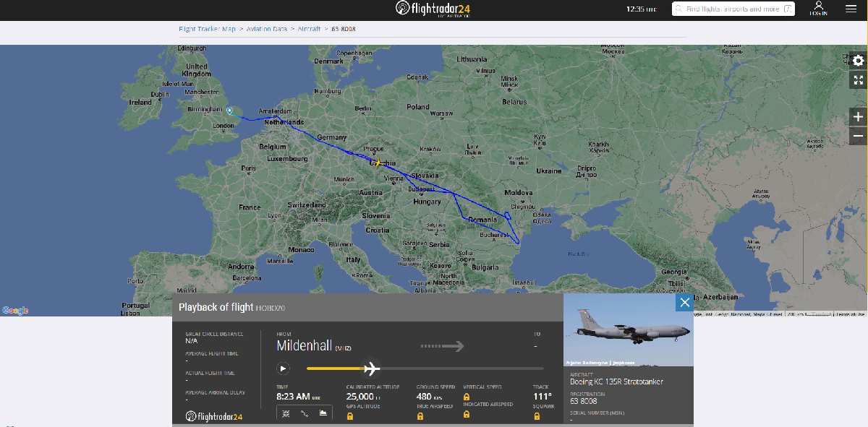Toggle the altitude graph button
The width and height of the screenshot is (868, 427).
tap(323, 413)
